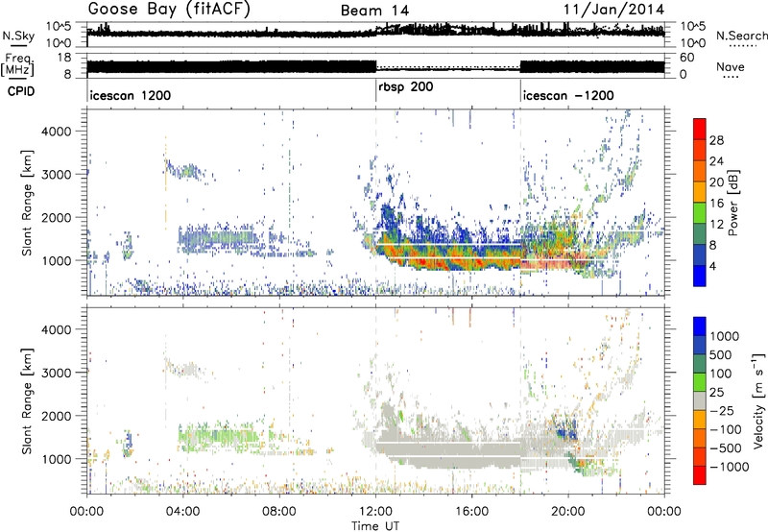Click the "2000" tick on the power panel
768x532 pixels.
[57, 217]
